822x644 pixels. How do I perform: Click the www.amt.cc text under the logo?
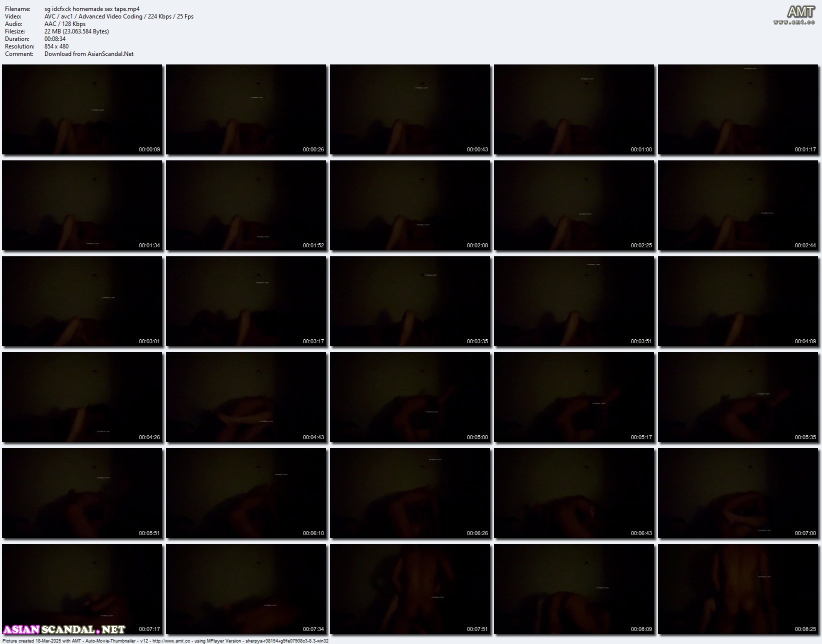point(794,22)
